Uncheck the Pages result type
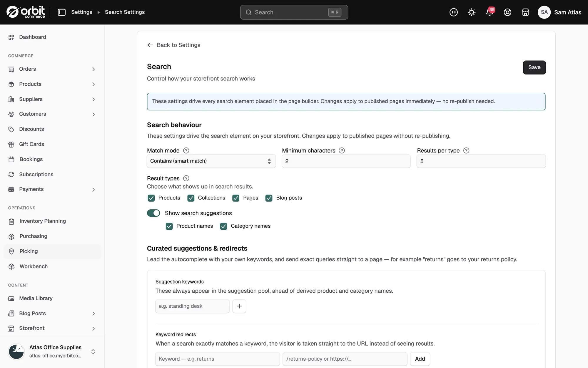 tap(236, 198)
